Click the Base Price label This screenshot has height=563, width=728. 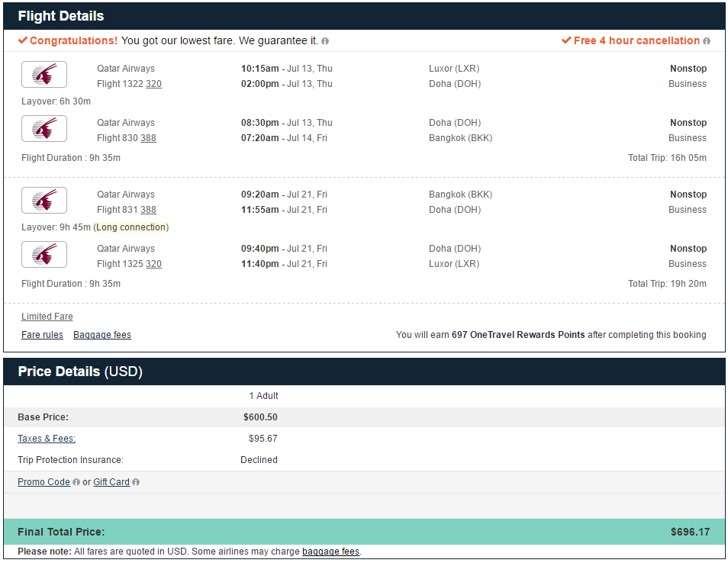[x=43, y=417]
